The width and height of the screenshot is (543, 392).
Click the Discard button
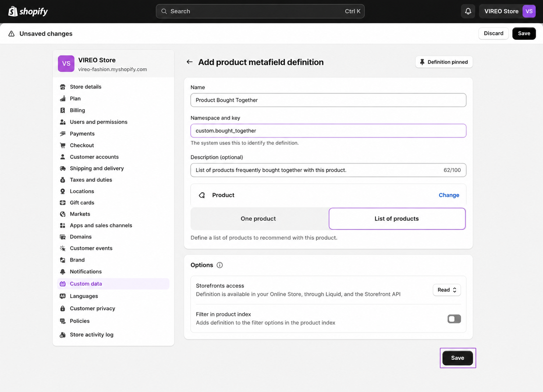click(493, 33)
